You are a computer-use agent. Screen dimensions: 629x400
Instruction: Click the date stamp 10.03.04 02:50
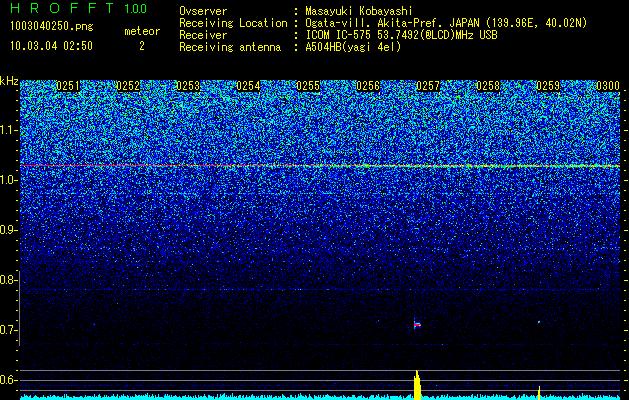pos(51,46)
